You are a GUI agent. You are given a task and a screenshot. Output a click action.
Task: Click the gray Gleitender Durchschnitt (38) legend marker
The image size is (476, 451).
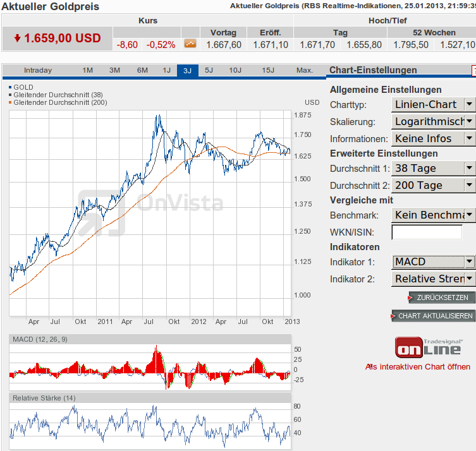coord(10,95)
